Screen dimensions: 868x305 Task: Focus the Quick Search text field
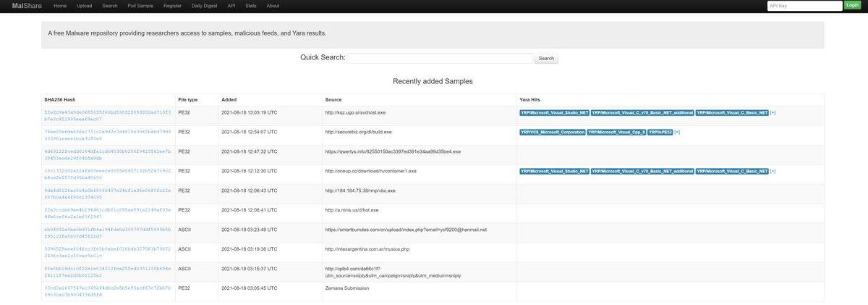440,58
